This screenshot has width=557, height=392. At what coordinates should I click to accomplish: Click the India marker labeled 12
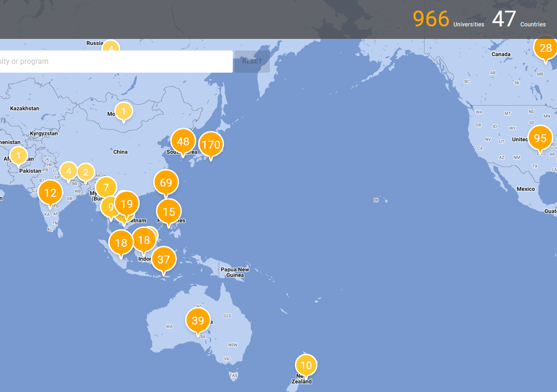click(x=50, y=193)
